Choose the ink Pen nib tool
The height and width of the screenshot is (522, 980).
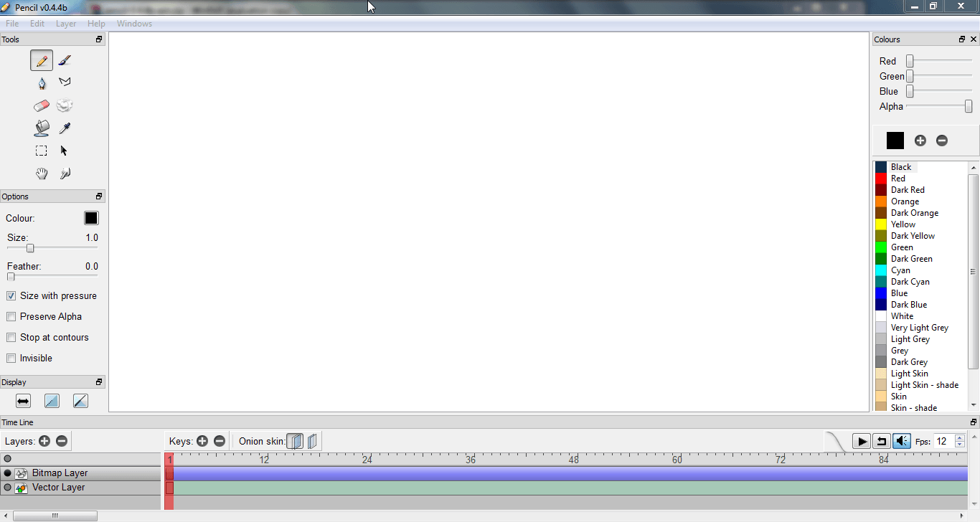click(x=42, y=83)
